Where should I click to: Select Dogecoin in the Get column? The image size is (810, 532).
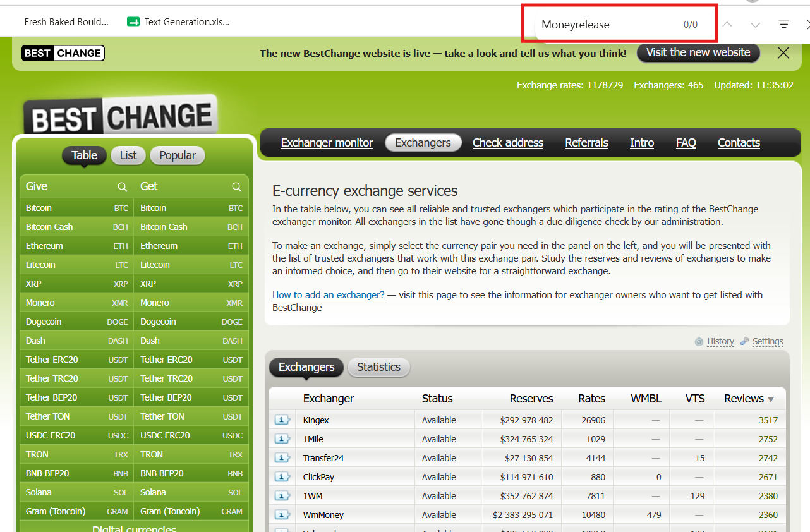pyautogui.click(x=191, y=322)
